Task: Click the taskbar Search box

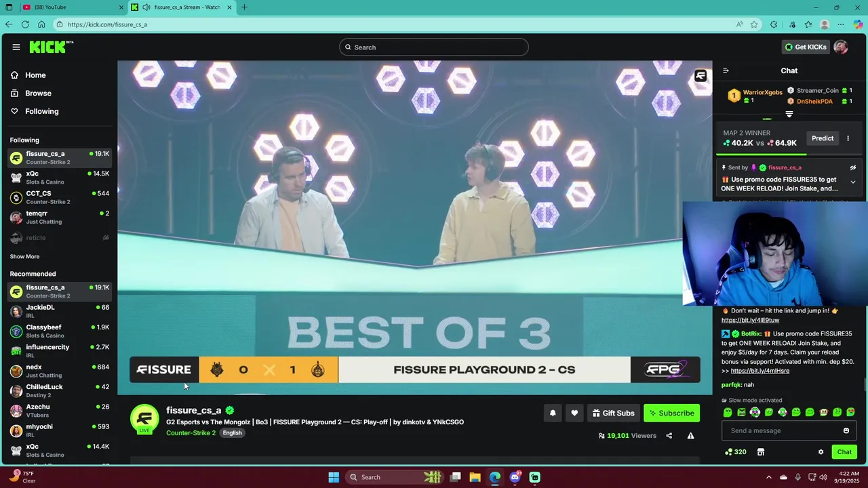Action: pos(396,477)
